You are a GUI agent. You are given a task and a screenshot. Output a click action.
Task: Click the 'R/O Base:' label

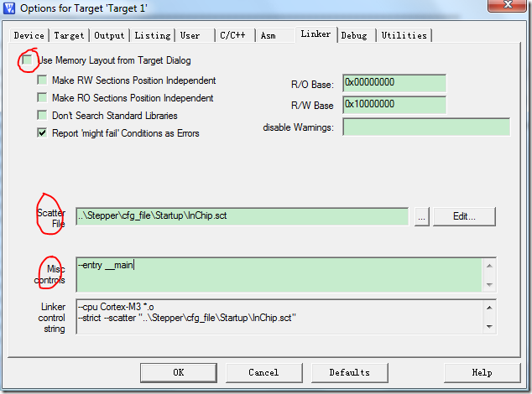click(312, 85)
